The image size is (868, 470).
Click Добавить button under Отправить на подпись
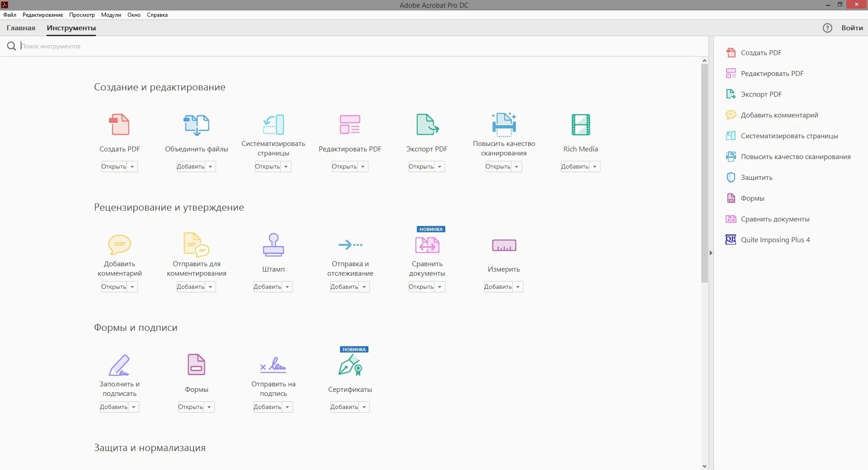click(x=268, y=407)
